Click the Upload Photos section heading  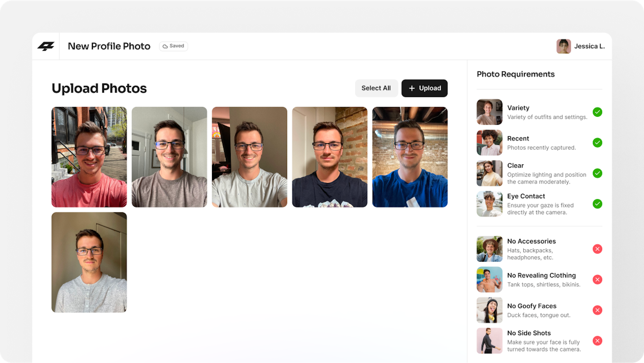pos(99,88)
